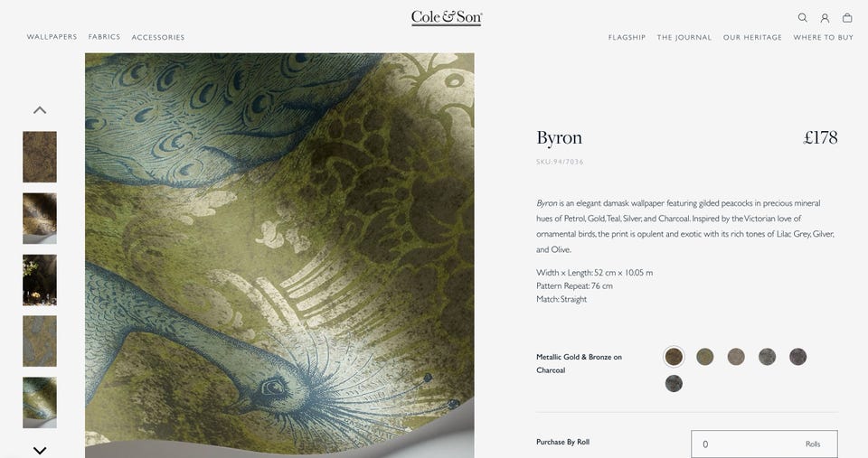The image size is (868, 458).
Task: Open the Accessories menu
Action: 157,37
